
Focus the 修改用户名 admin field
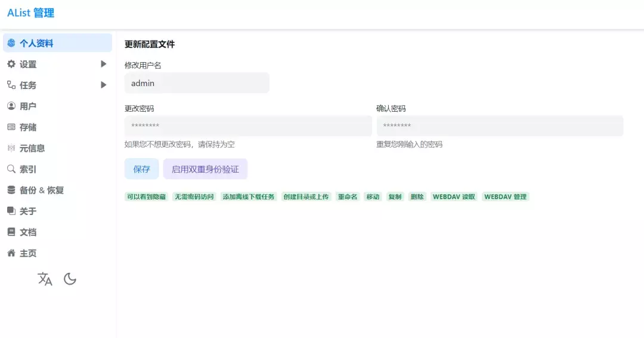pyautogui.click(x=197, y=82)
